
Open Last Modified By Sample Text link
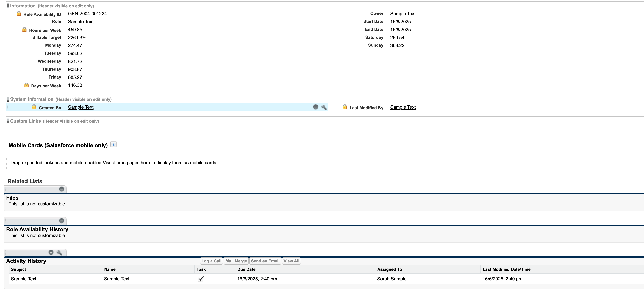pyautogui.click(x=403, y=107)
